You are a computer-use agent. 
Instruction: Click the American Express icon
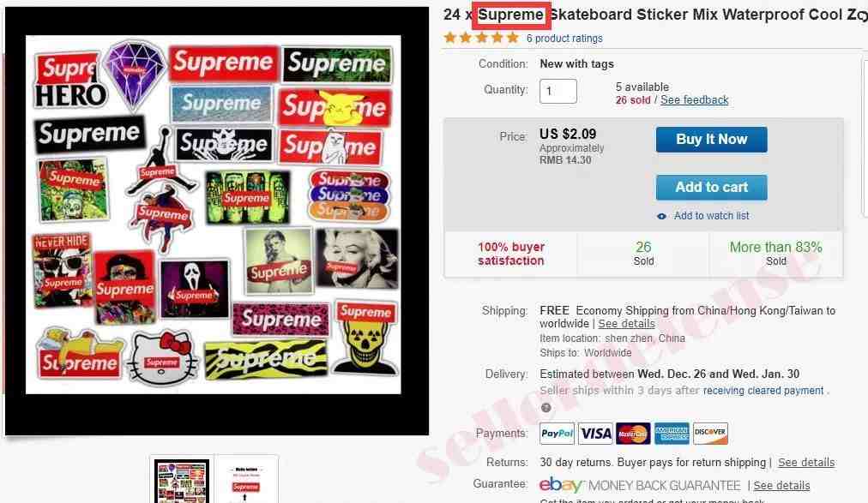point(672,434)
